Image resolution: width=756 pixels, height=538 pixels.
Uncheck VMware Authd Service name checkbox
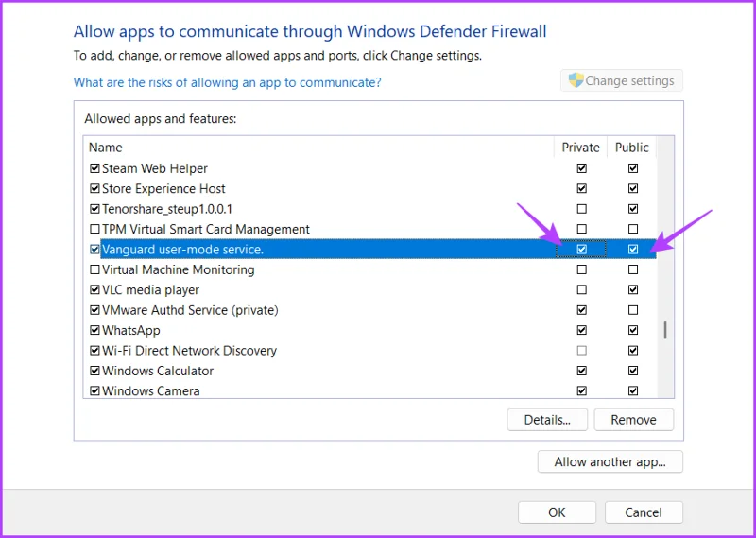tap(95, 310)
